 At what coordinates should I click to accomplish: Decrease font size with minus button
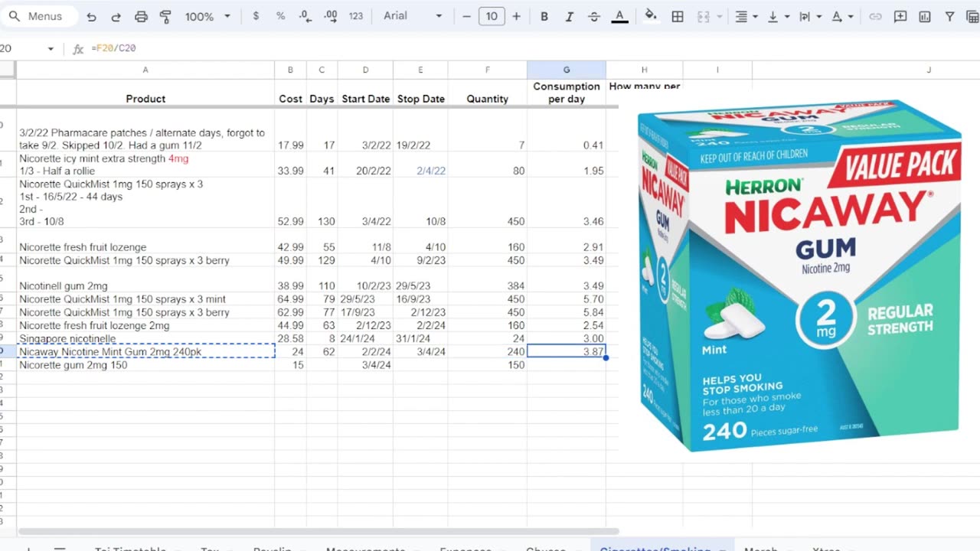(x=467, y=16)
